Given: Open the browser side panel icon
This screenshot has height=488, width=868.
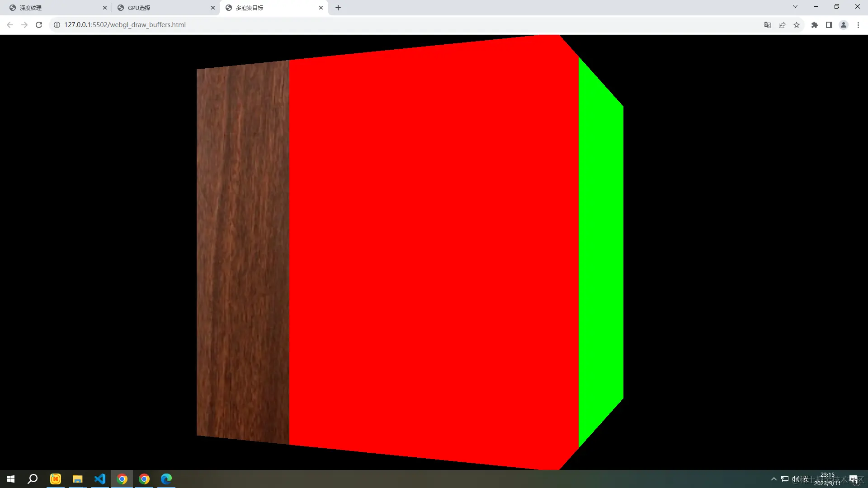Looking at the screenshot, I should click(x=829, y=25).
